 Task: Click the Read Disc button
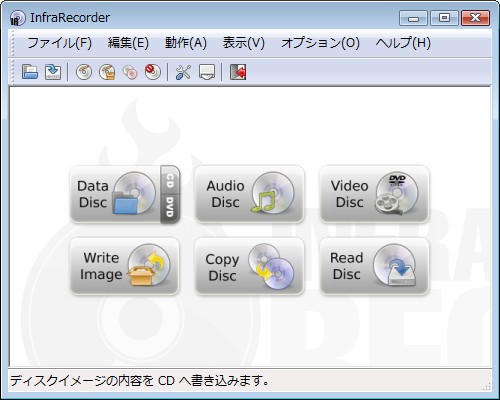(x=374, y=266)
